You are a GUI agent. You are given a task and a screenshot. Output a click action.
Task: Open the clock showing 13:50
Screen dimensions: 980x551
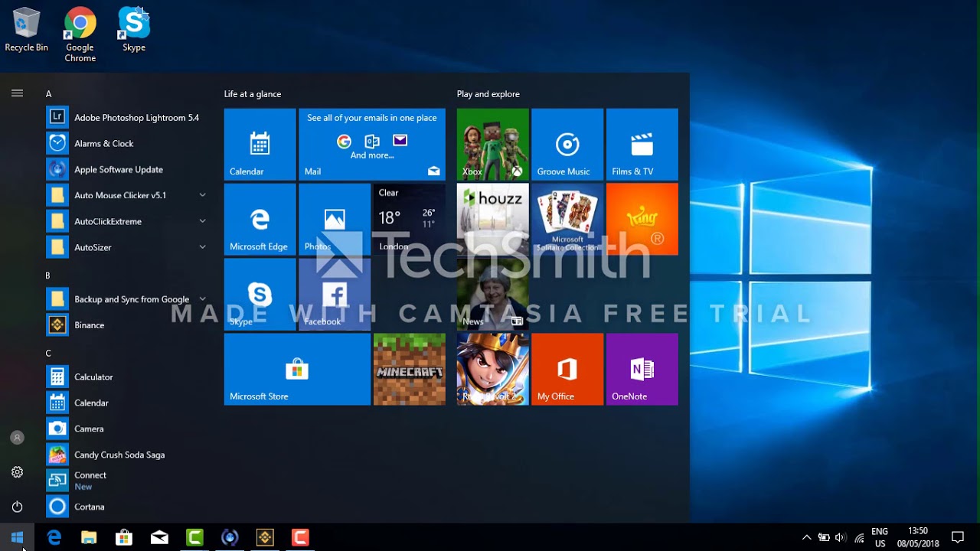(917, 537)
